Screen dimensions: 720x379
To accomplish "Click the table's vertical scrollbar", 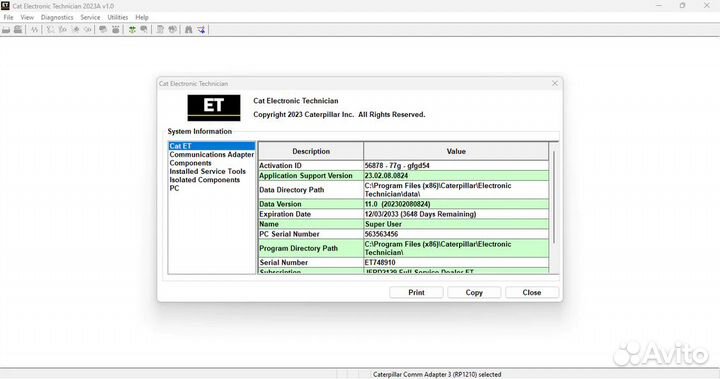I will pos(554,198).
